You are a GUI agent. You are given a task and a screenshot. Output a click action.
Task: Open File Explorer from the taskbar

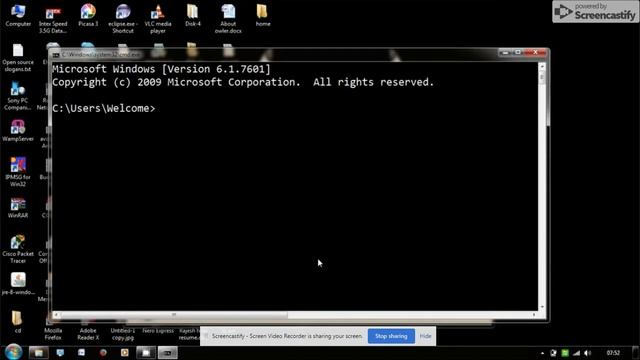(x=38, y=352)
